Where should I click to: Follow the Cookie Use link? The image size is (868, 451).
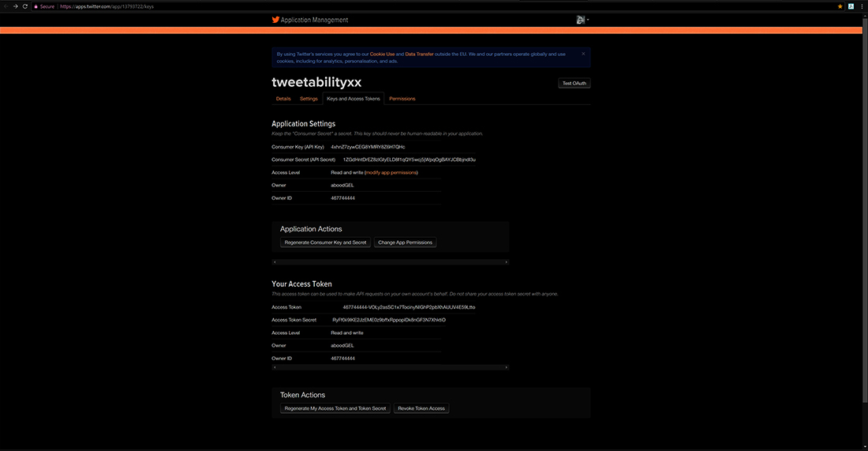[382, 54]
